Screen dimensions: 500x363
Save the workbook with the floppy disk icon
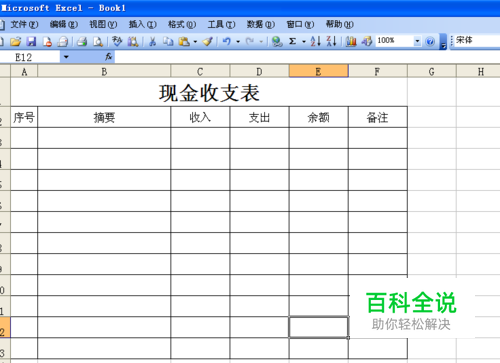click(31, 41)
